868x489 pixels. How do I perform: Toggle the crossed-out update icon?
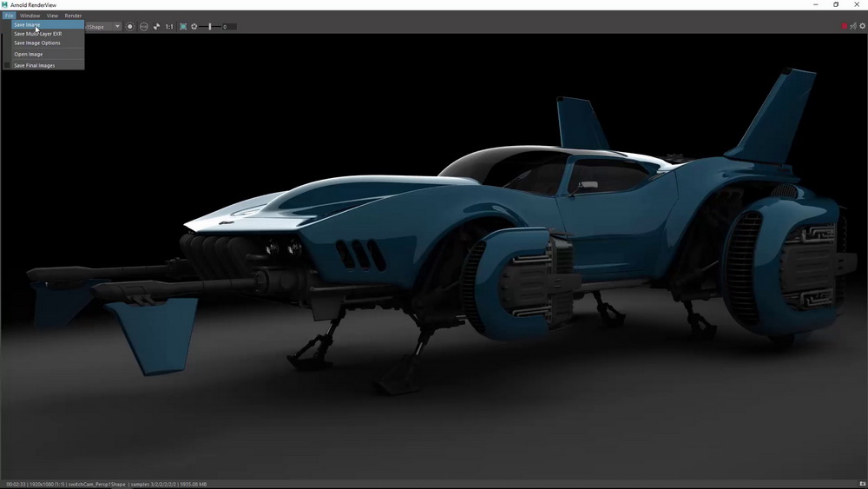point(853,26)
